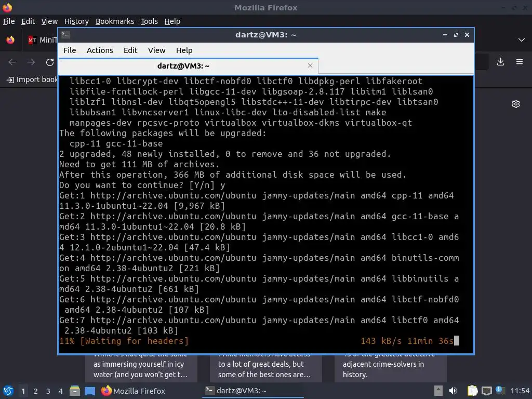Open the LXQt application menu
This screenshot has width=532, height=399.
pos(8,391)
